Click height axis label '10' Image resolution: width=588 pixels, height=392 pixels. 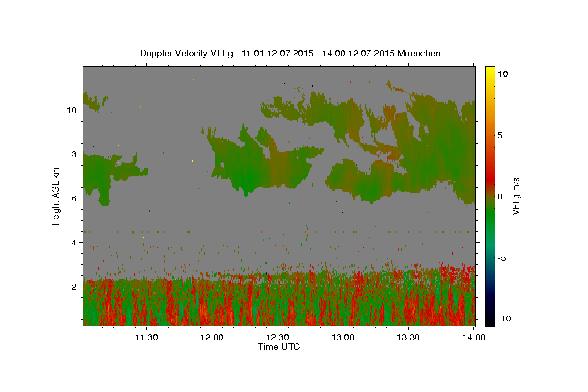[72, 110]
